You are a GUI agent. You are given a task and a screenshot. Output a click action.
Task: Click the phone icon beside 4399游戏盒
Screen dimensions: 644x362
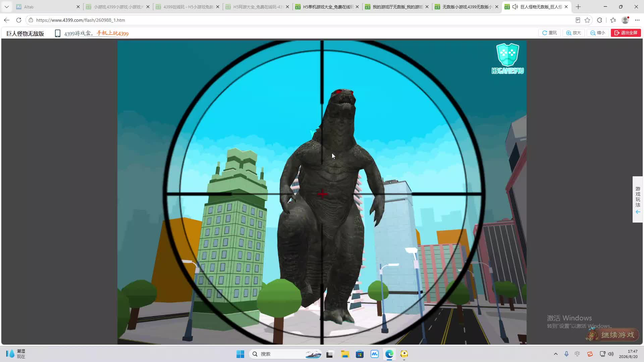(58, 33)
